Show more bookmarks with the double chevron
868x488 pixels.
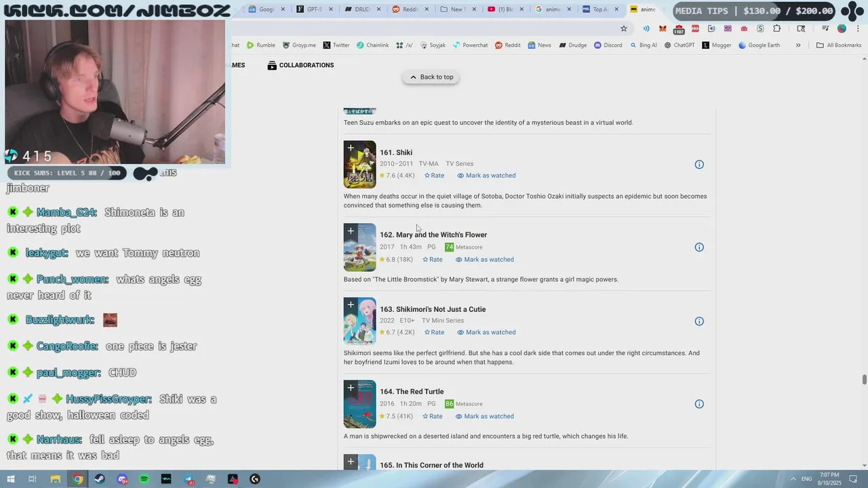click(798, 45)
